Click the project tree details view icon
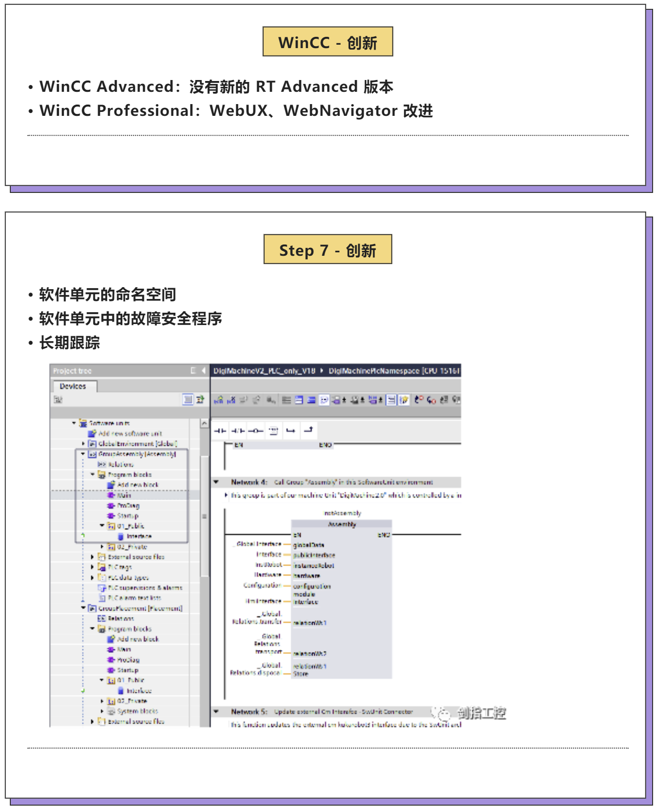The image size is (658, 812). [188, 399]
